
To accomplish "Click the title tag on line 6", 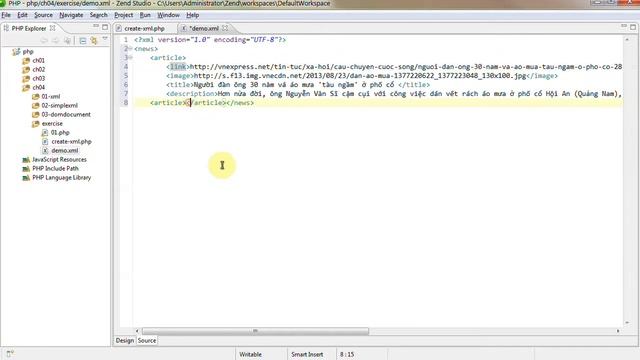I will click(x=179, y=85).
